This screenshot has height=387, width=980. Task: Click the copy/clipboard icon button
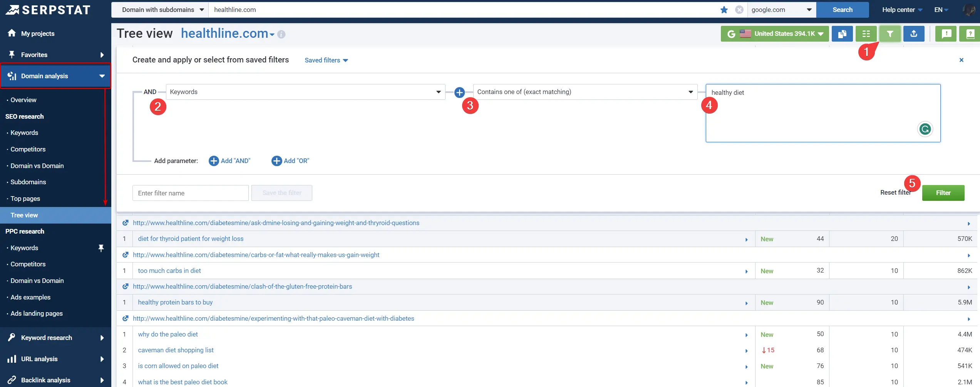pyautogui.click(x=842, y=34)
